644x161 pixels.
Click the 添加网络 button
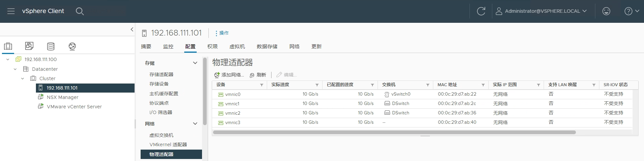click(229, 75)
